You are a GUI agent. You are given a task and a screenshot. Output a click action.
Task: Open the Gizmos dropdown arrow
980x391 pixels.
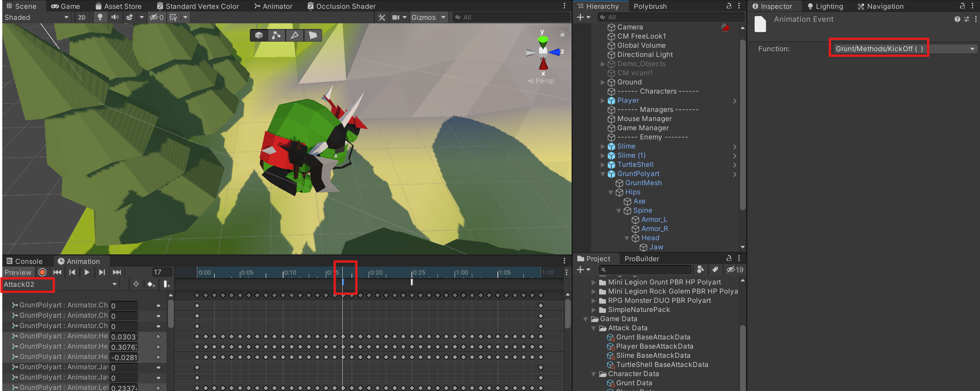coord(443,17)
